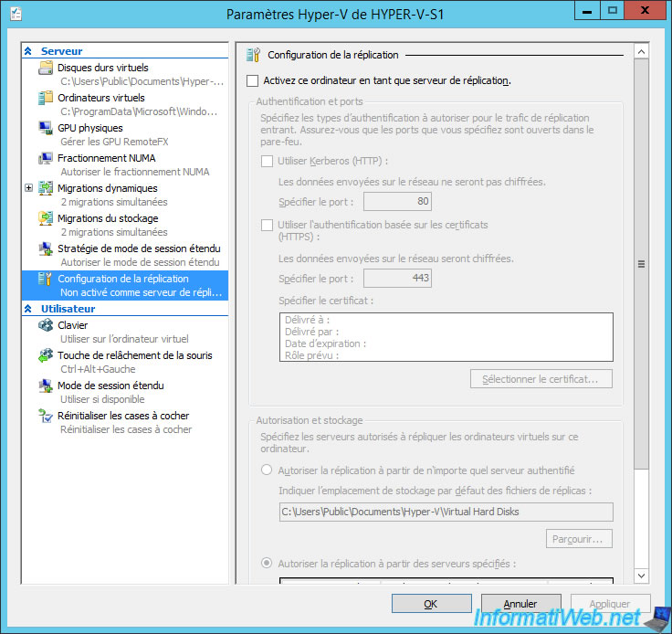Click 'Utiliser sur l'ordinateur virtuel' text
Image resolution: width=672 pixels, height=634 pixels.
pos(124,339)
